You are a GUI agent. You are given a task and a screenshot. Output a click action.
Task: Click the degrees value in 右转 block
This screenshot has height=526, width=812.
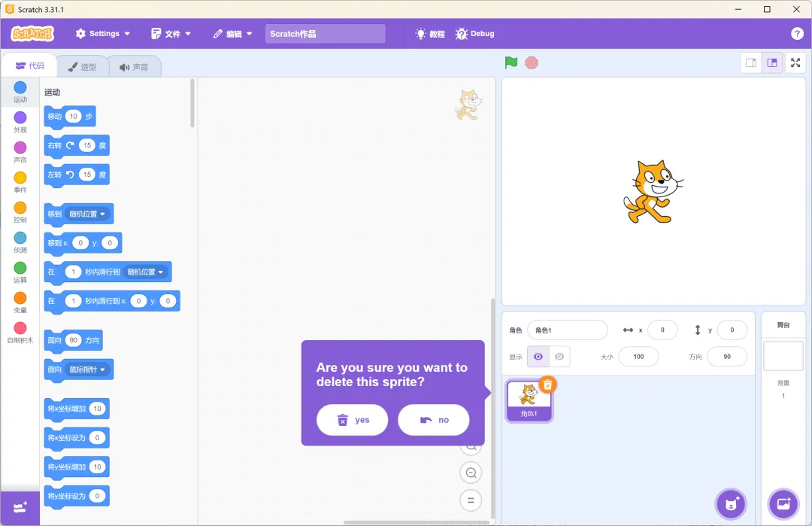87,145
